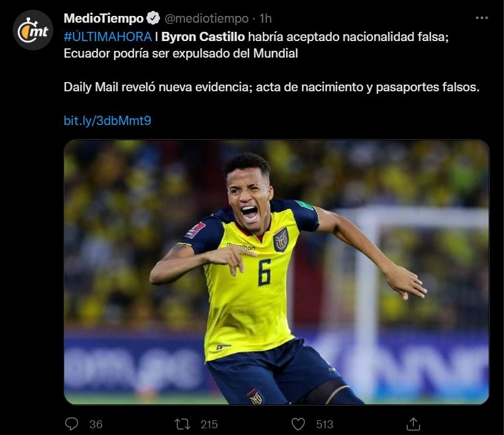This screenshot has width=504, height=435.
Task: Click the retweet arrows icon
Action: click(x=182, y=424)
